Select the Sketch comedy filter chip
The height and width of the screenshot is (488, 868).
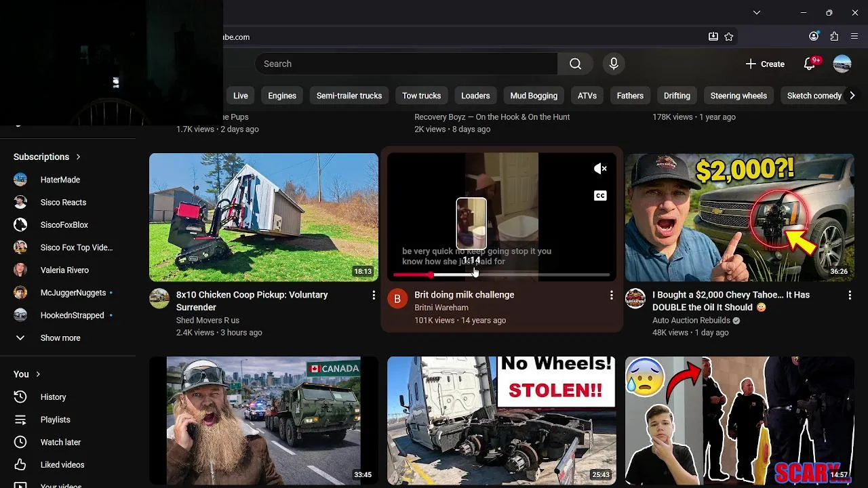(x=814, y=96)
